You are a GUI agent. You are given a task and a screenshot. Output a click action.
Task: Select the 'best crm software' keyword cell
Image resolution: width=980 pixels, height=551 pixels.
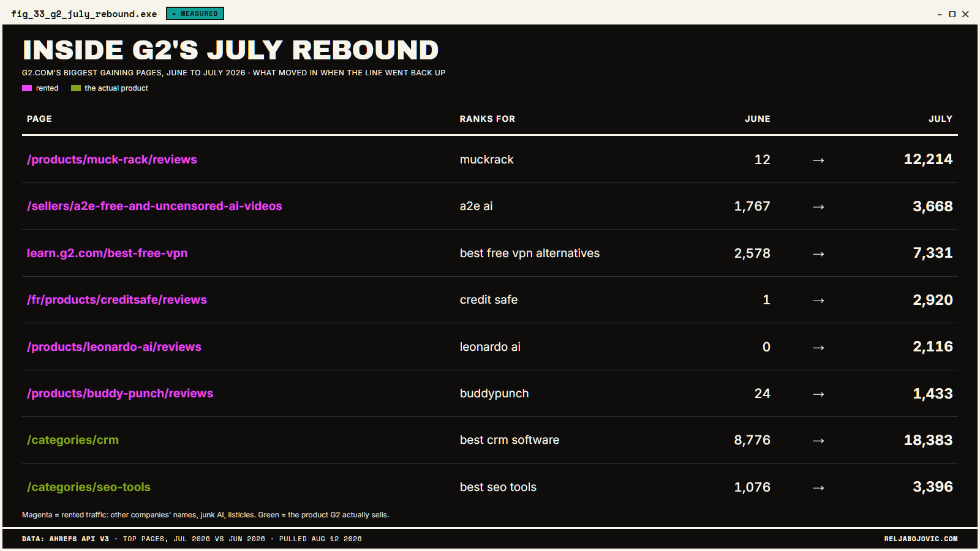(510, 440)
